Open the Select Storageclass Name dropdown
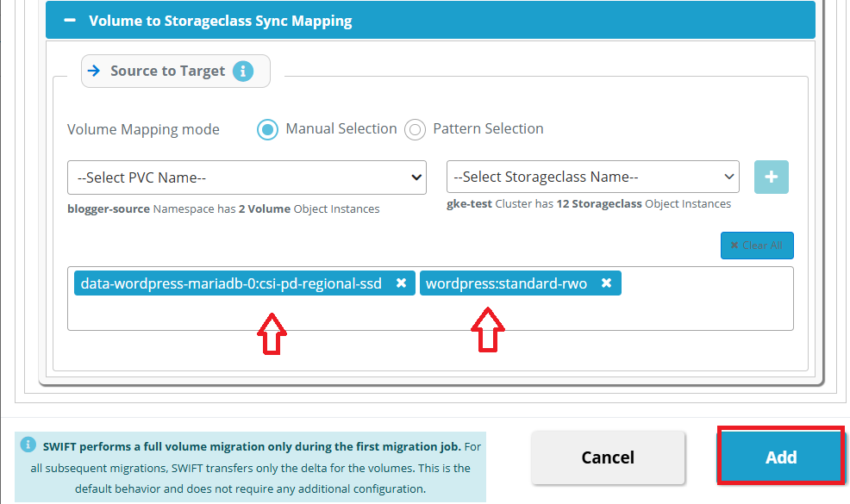The image size is (850, 504). click(x=592, y=177)
